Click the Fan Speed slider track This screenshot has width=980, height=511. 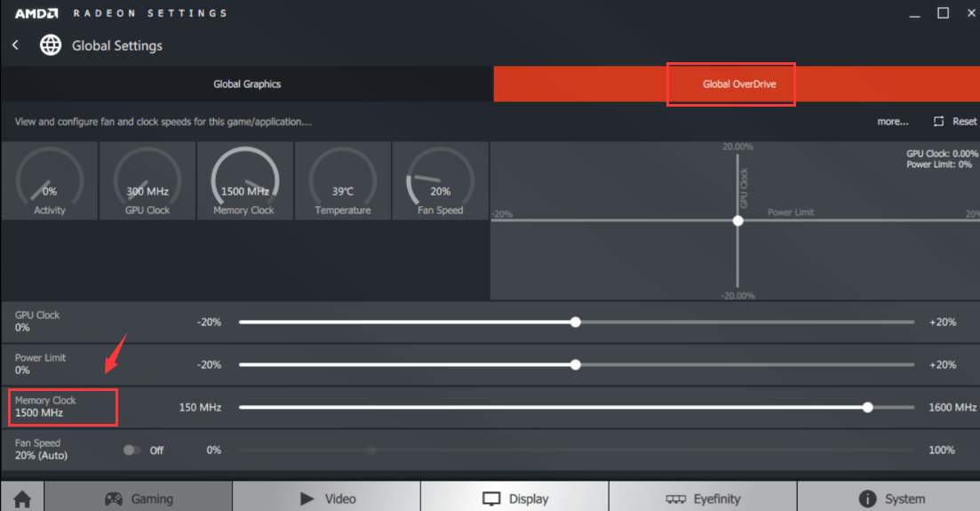coord(577,450)
